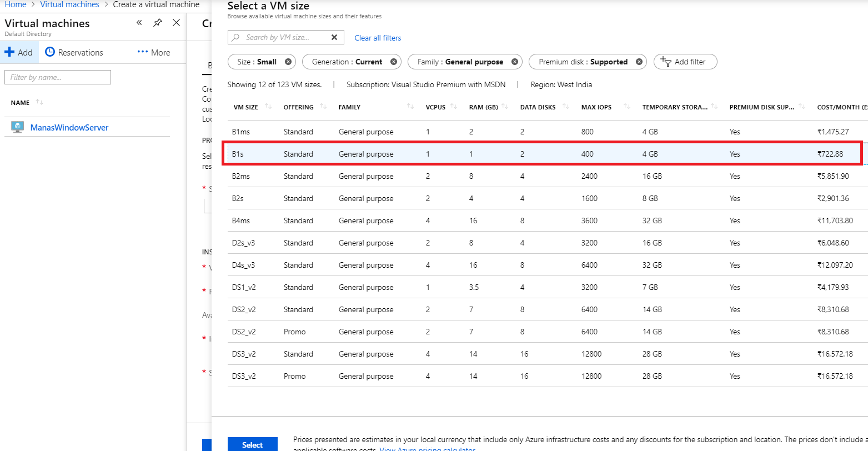The width and height of the screenshot is (868, 451).
Task: Remove the 'Size : Small' filter chip
Action: click(x=288, y=62)
